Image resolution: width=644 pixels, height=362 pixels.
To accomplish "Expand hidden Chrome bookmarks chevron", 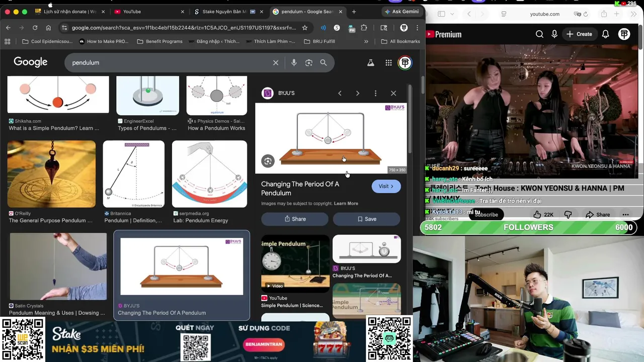I will (x=366, y=41).
